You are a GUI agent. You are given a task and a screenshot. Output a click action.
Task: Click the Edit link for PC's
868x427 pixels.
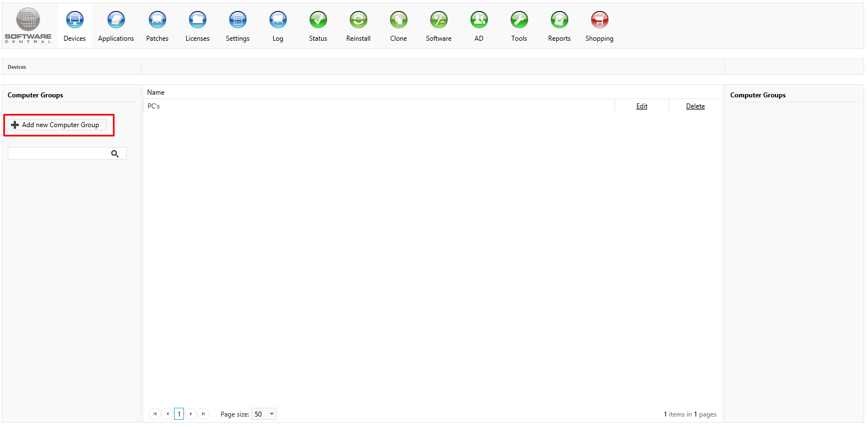[642, 106]
